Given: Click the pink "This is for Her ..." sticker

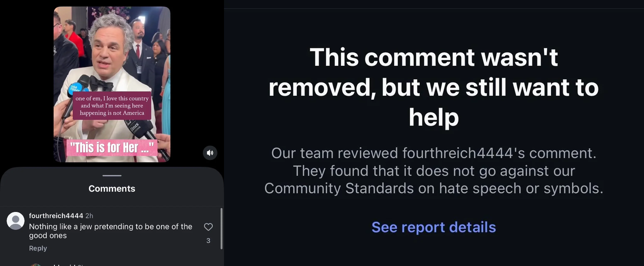Looking at the screenshot, I should pyautogui.click(x=112, y=148).
